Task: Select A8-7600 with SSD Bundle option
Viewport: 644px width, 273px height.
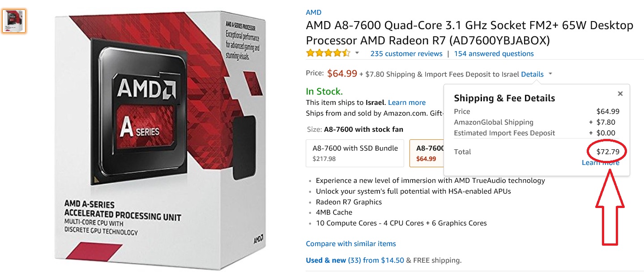Action: 355,153
